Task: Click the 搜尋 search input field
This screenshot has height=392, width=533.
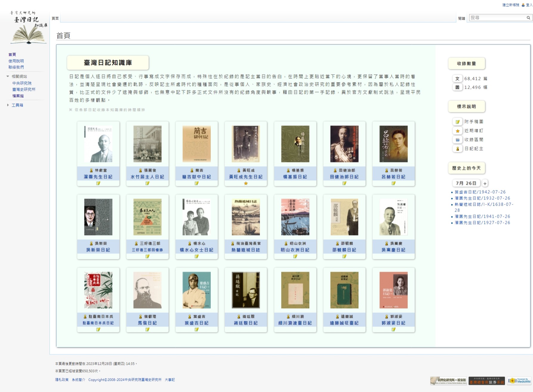Action: point(497,18)
